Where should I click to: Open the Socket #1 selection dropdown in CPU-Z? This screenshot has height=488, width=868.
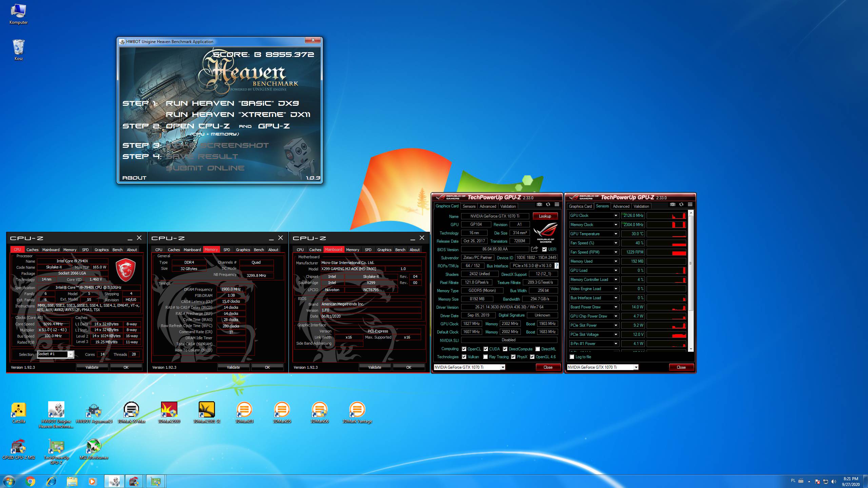click(x=70, y=354)
